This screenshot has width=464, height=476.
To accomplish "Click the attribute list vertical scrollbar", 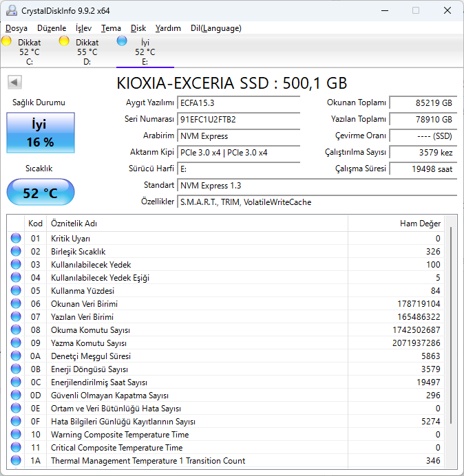I will tap(451, 325).
